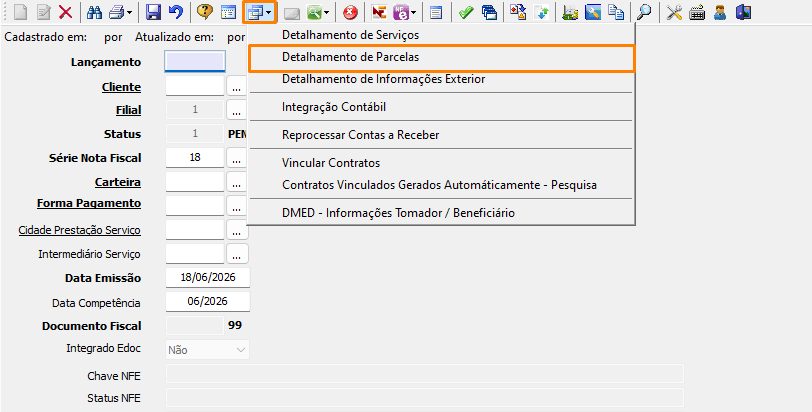
Task: Open Forma Pagamento lookup ellipsis button
Action: click(237, 205)
